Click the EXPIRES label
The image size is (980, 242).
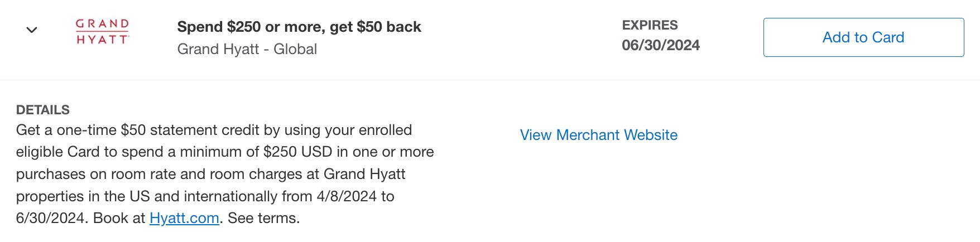click(x=650, y=25)
